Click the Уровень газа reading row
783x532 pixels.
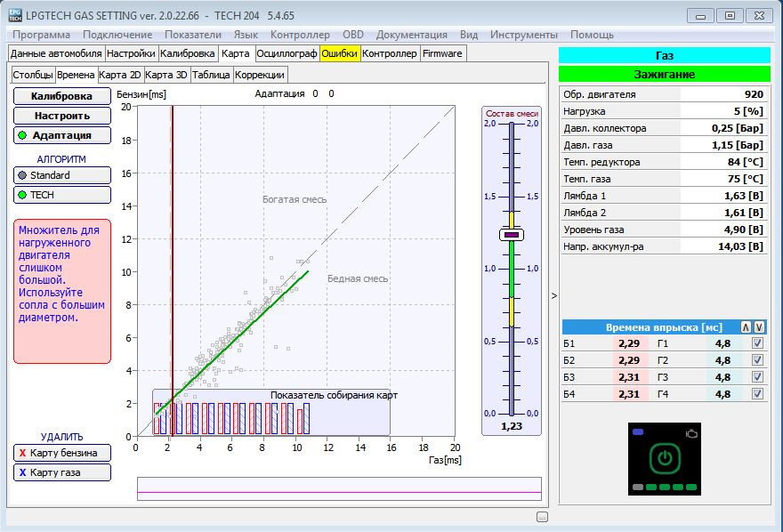[663, 230]
